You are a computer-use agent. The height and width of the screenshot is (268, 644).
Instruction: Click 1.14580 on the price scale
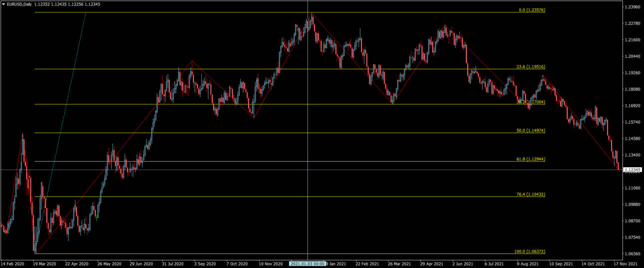(x=632, y=139)
